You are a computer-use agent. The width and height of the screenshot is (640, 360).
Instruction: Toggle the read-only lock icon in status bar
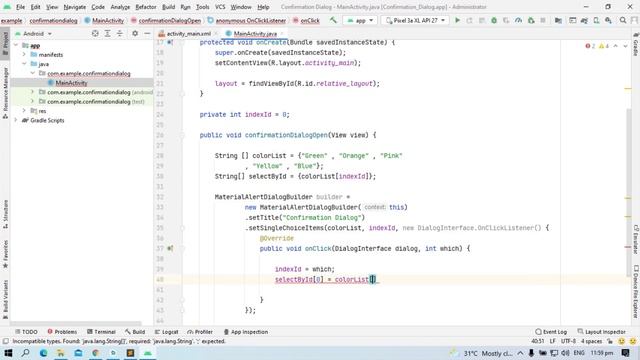click(x=610, y=341)
